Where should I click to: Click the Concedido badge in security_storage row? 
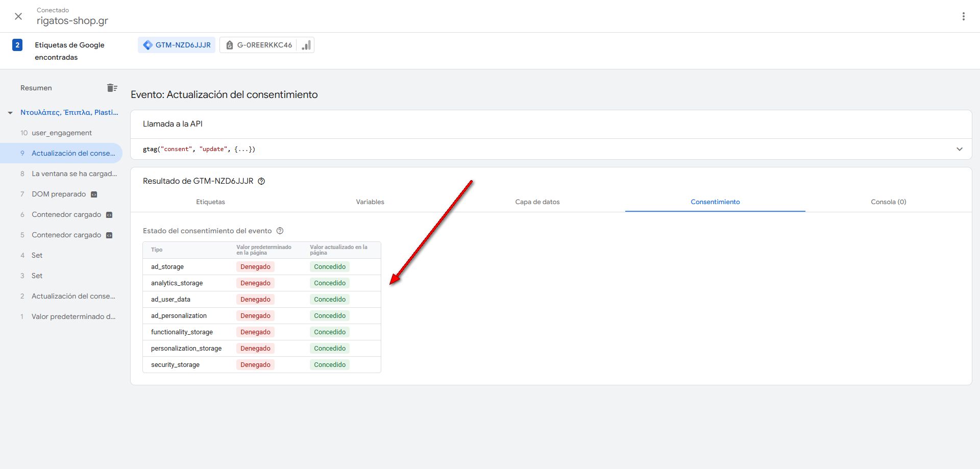click(x=330, y=364)
